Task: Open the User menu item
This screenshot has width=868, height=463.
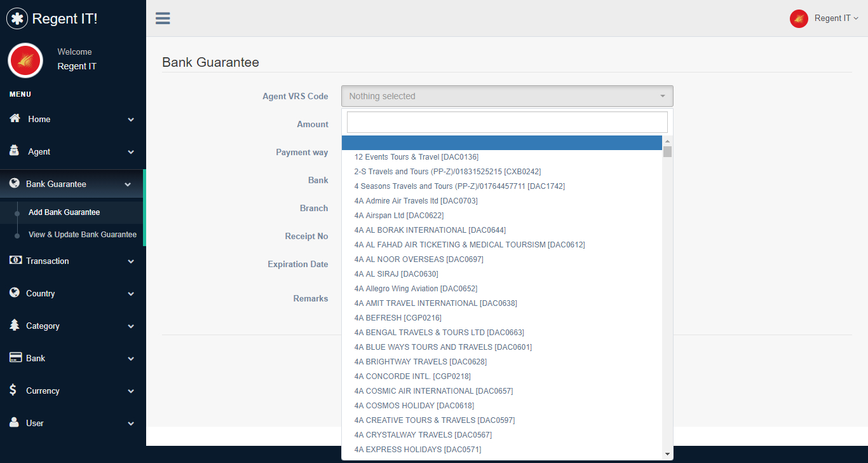Action: click(73, 423)
